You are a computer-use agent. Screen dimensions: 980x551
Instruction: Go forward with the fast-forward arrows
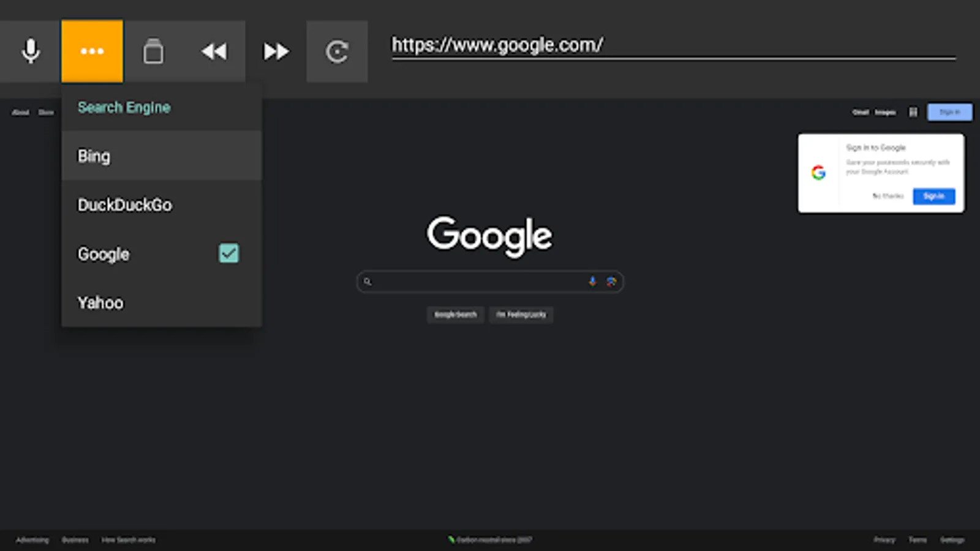pyautogui.click(x=276, y=51)
